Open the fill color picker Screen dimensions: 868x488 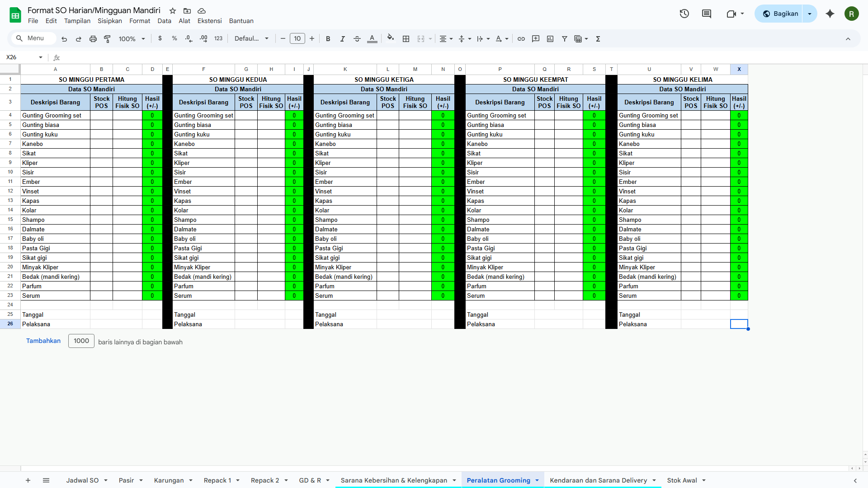click(x=391, y=39)
